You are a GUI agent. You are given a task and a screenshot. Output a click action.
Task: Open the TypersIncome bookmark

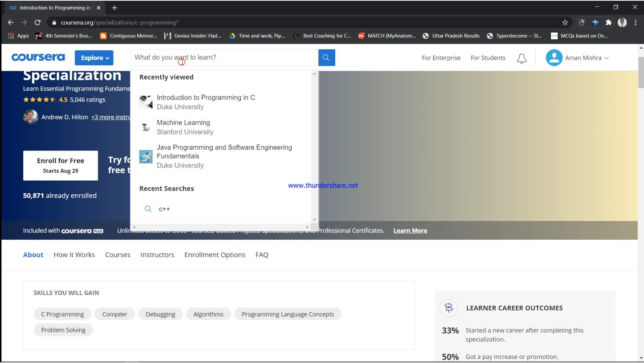pos(515,36)
